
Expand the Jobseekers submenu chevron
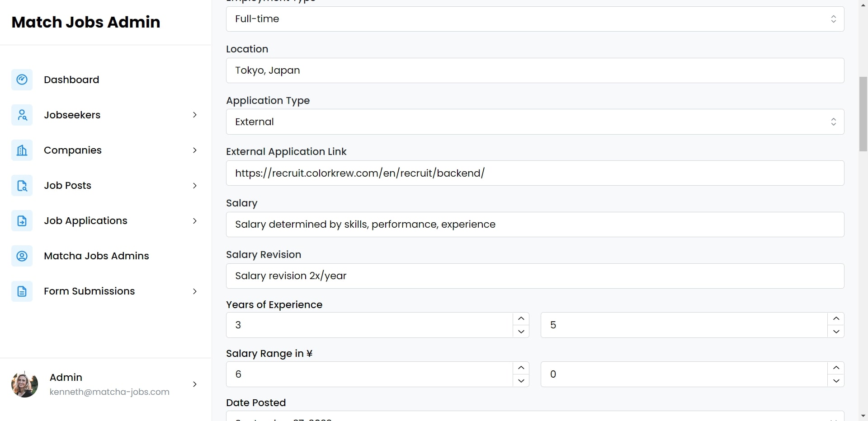[x=195, y=115]
